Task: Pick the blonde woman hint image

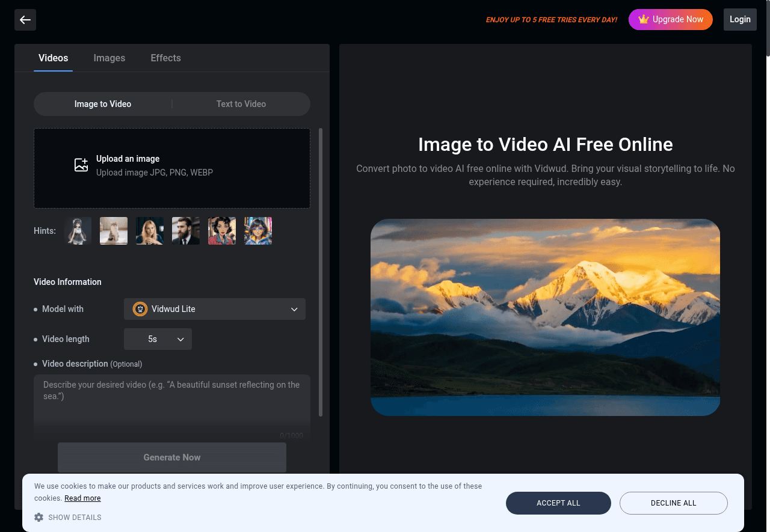Action: (x=150, y=231)
